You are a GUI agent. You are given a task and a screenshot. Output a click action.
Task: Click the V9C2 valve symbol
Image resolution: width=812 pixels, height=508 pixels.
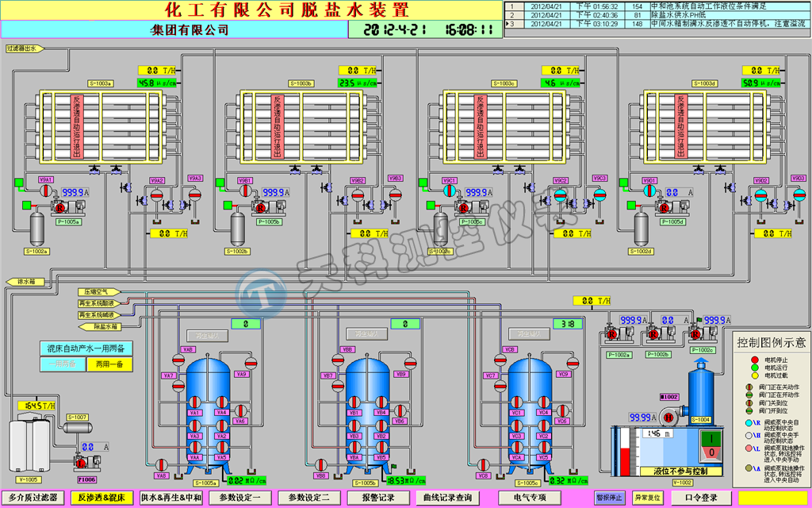tap(561, 195)
